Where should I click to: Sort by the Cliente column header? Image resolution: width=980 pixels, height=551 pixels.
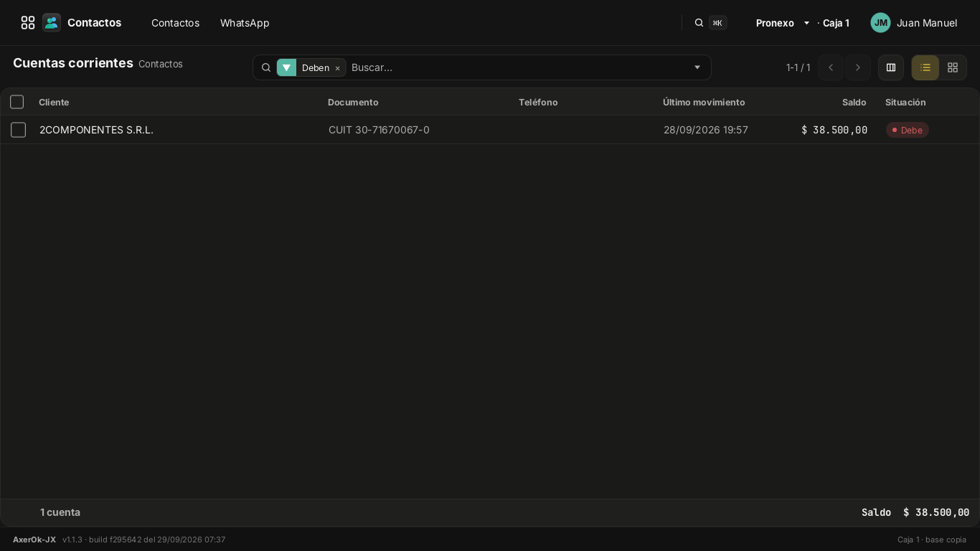pyautogui.click(x=54, y=102)
